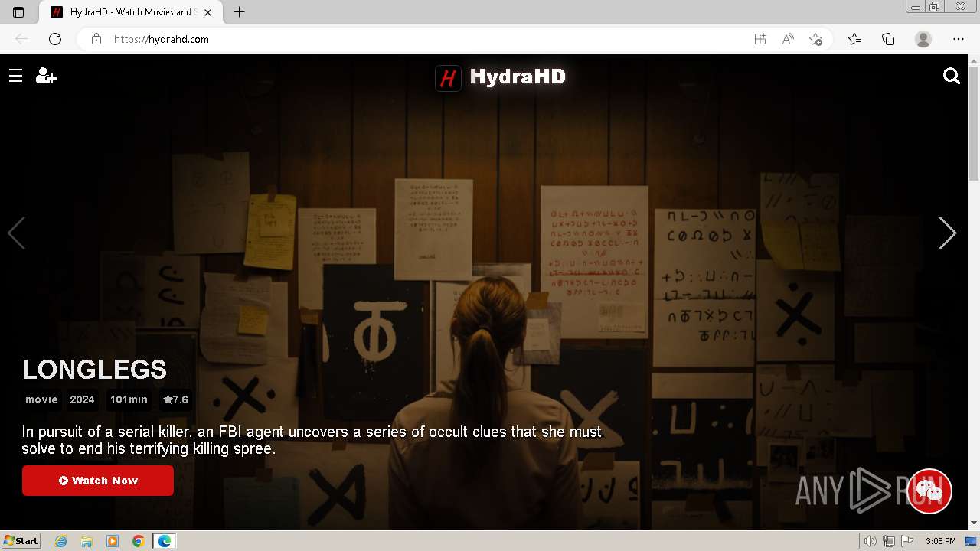Click the network tray icon
The image size is (980, 551).
(x=889, y=541)
